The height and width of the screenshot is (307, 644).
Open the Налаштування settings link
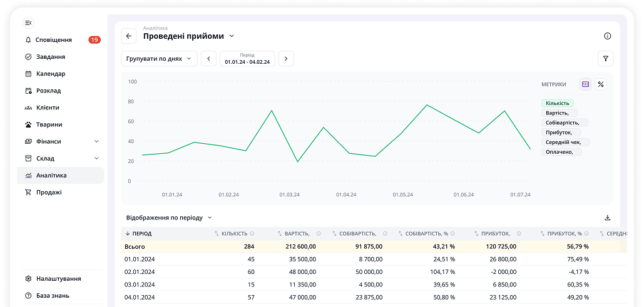pyautogui.click(x=58, y=279)
